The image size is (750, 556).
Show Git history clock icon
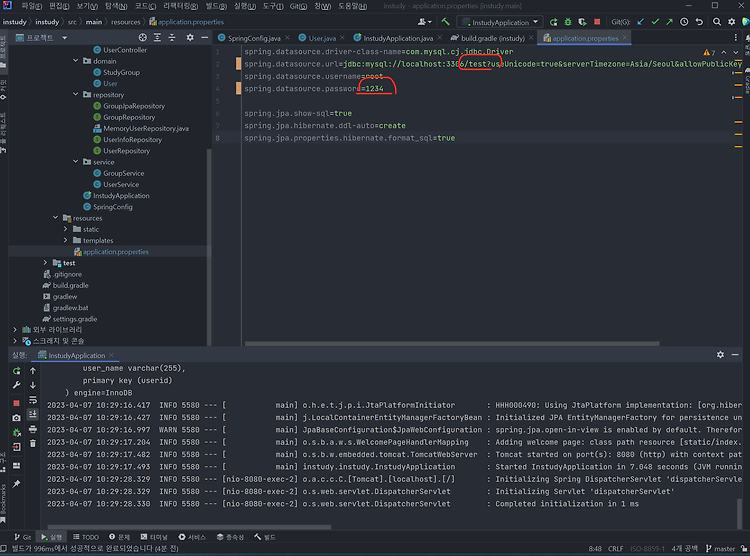pos(684,22)
